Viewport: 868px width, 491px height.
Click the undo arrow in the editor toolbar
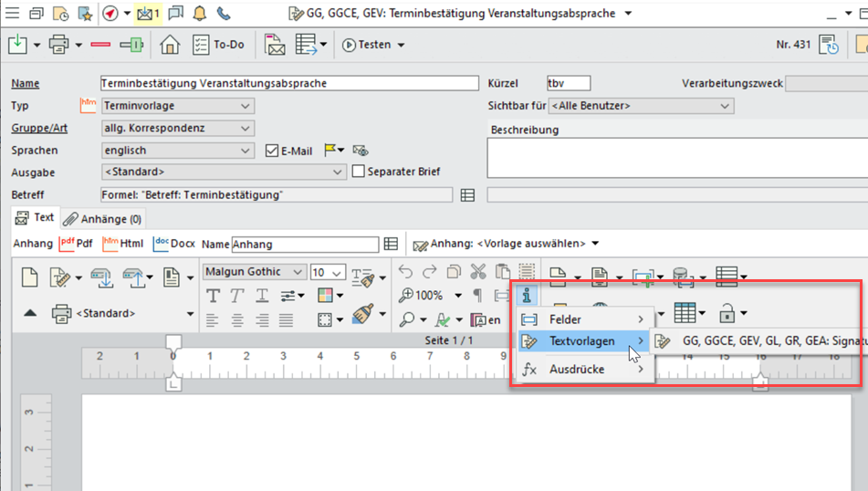coord(406,272)
